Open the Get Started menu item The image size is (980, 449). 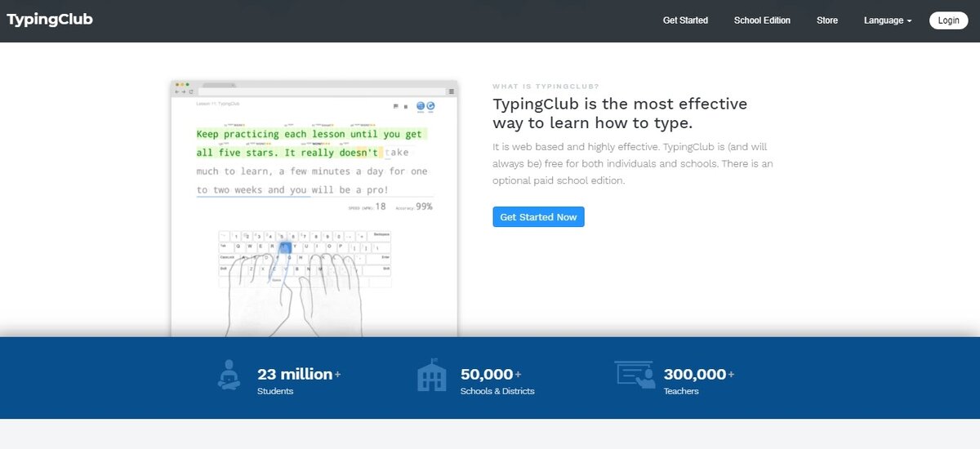(685, 20)
